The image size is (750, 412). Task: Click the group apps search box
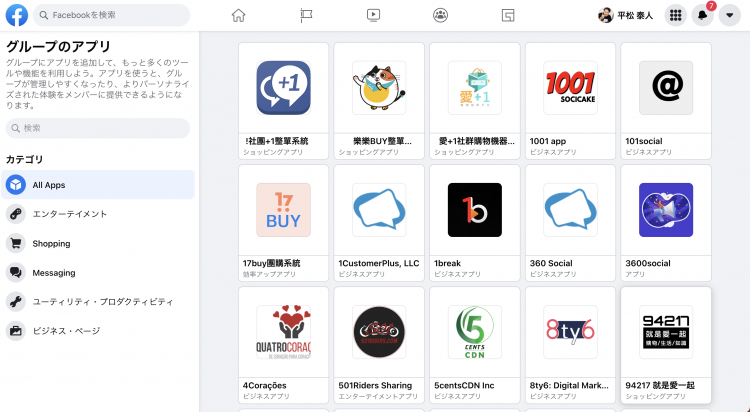[98, 128]
